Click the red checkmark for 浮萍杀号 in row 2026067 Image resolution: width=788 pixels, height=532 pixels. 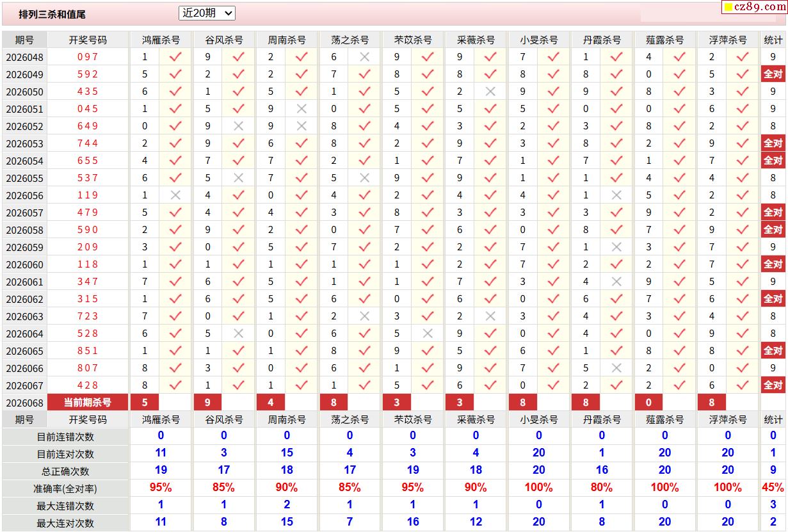coord(743,385)
